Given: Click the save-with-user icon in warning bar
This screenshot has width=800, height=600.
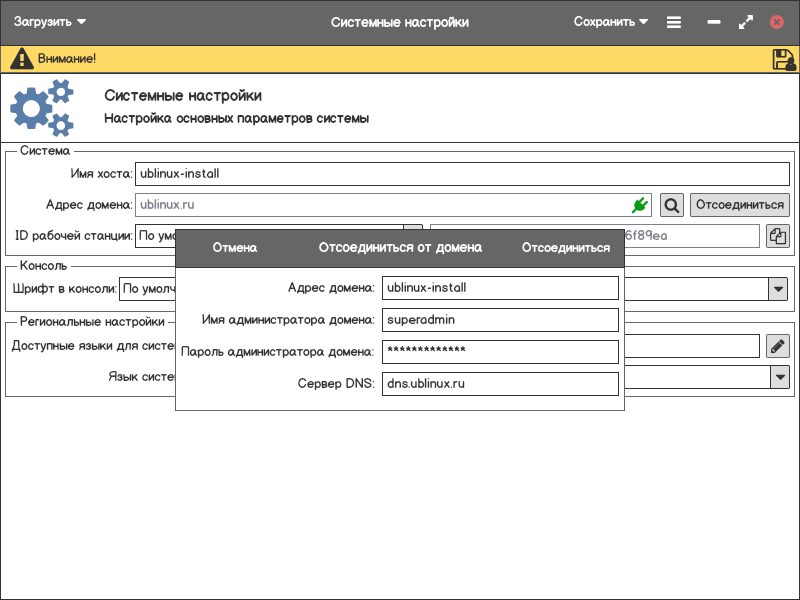Looking at the screenshot, I should (783, 59).
